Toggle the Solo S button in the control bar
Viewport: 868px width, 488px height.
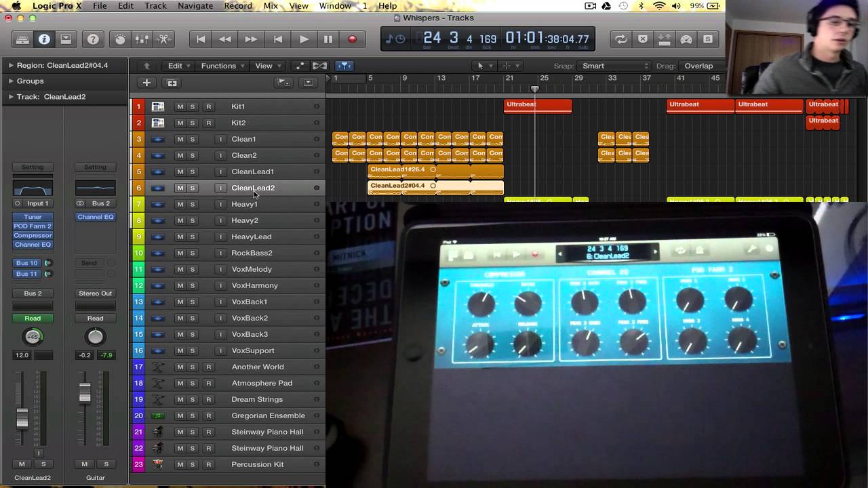click(708, 39)
